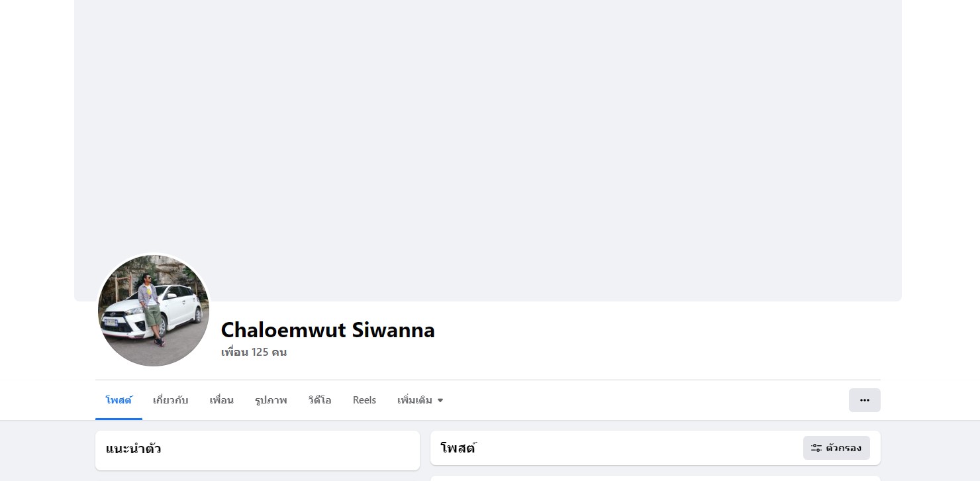Viewport: 980px width, 481px height.
Task: Click the name Chaloemwut Siwanna
Action: [x=328, y=329]
